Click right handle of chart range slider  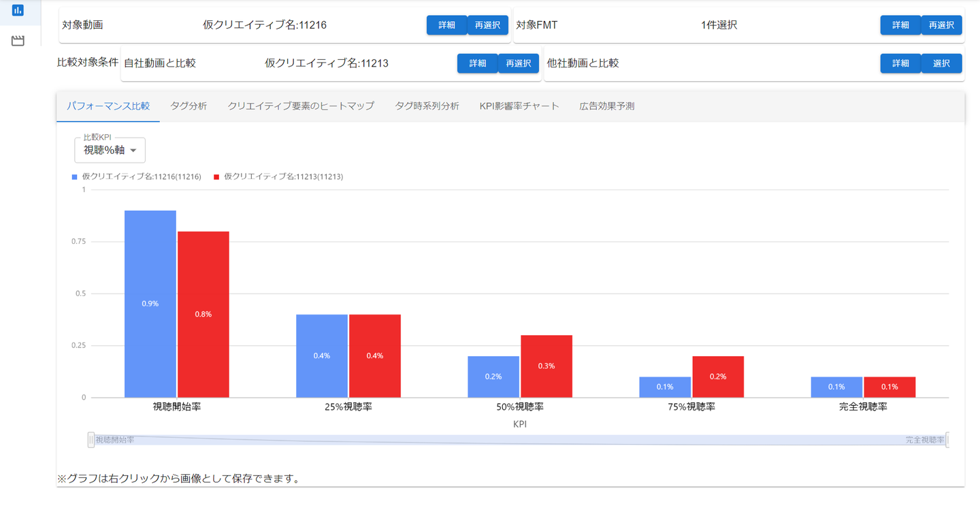click(948, 440)
